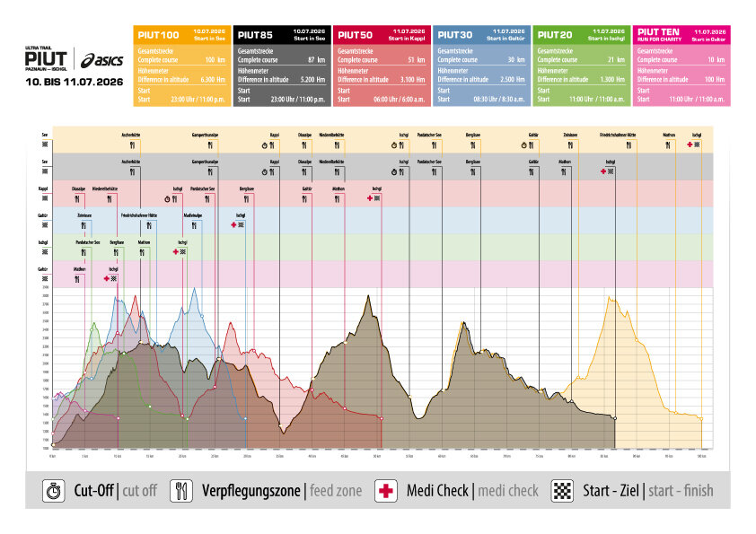
Task: Click the Ischgl finish flag in the gray row
Action: click(x=611, y=170)
